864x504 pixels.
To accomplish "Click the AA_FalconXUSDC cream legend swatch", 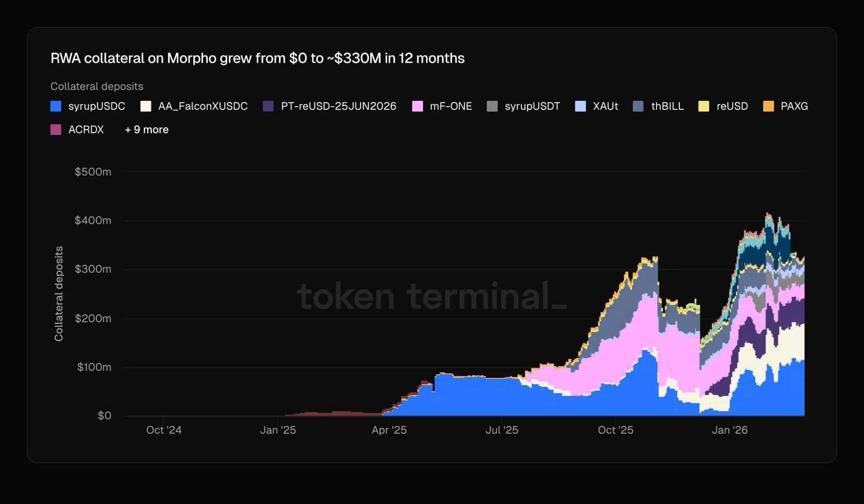I will pyautogui.click(x=146, y=106).
